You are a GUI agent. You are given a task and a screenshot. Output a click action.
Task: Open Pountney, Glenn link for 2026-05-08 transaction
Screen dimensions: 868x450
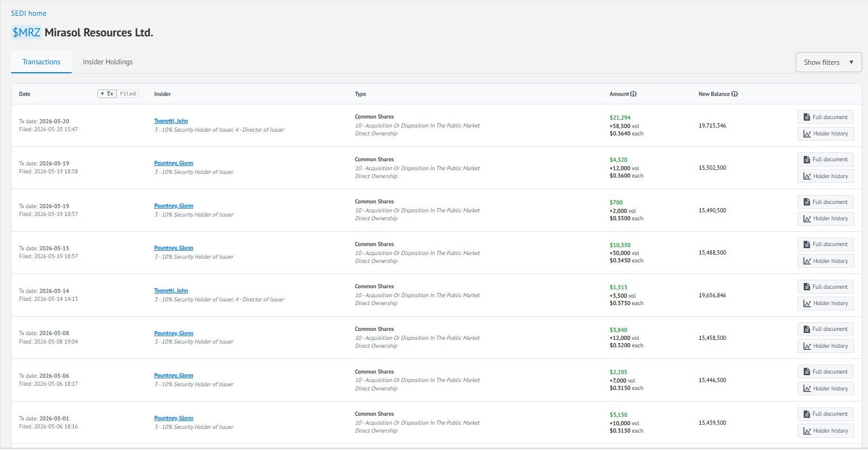point(173,333)
